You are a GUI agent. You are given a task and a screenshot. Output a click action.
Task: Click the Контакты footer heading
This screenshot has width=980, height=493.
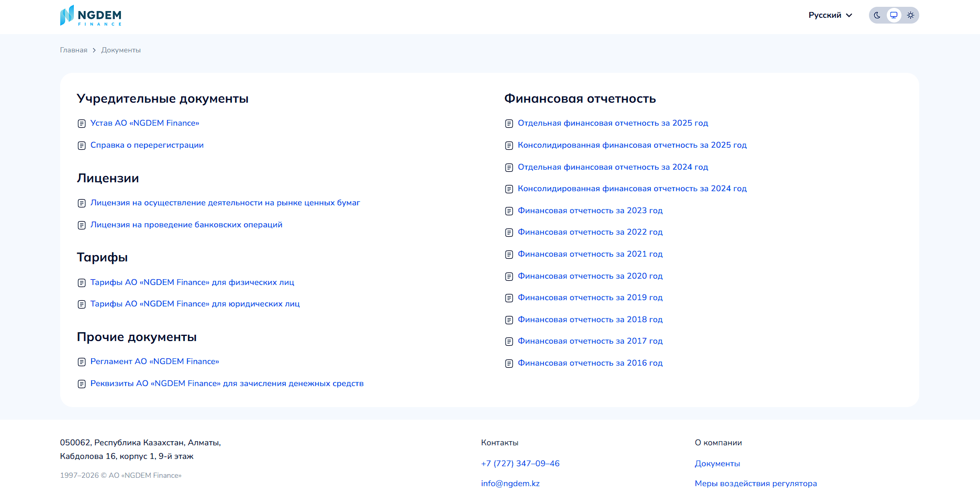500,443
